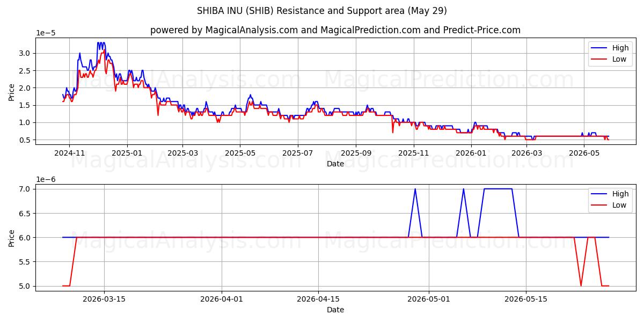Click the '2025-05' date tick label

pyautogui.click(x=240, y=153)
